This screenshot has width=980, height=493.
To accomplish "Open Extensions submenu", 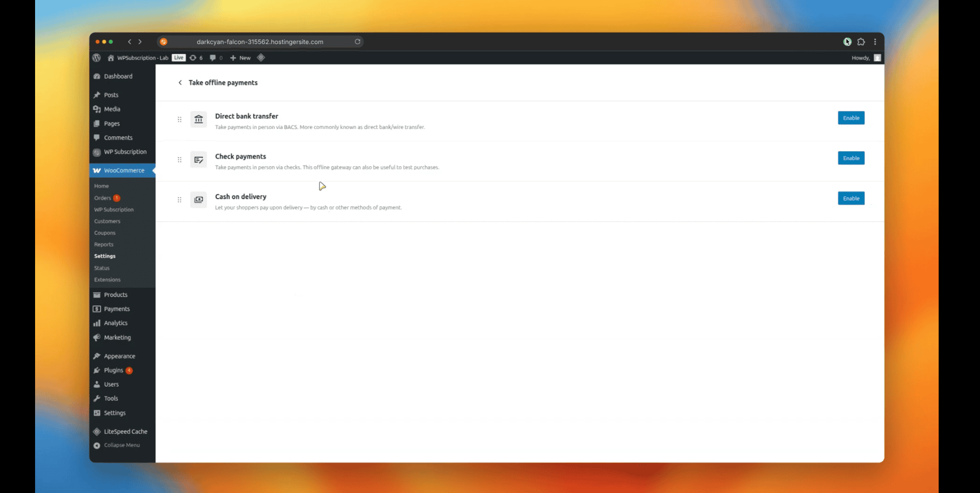I will click(107, 280).
